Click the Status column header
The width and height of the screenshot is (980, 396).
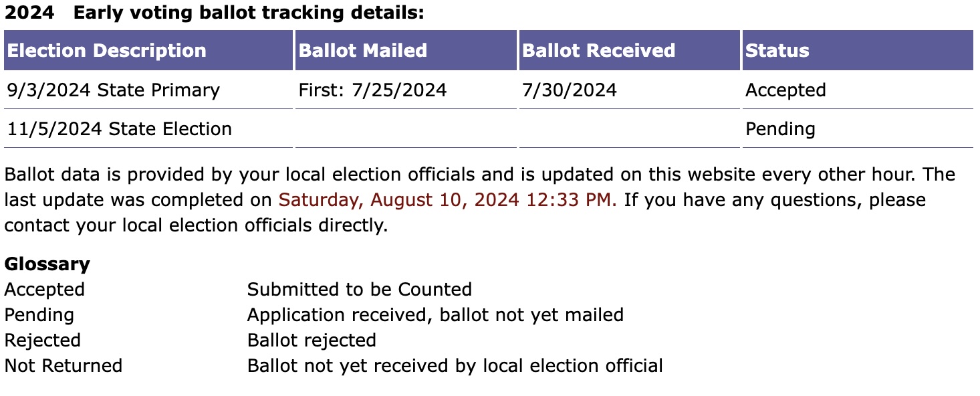(x=858, y=50)
